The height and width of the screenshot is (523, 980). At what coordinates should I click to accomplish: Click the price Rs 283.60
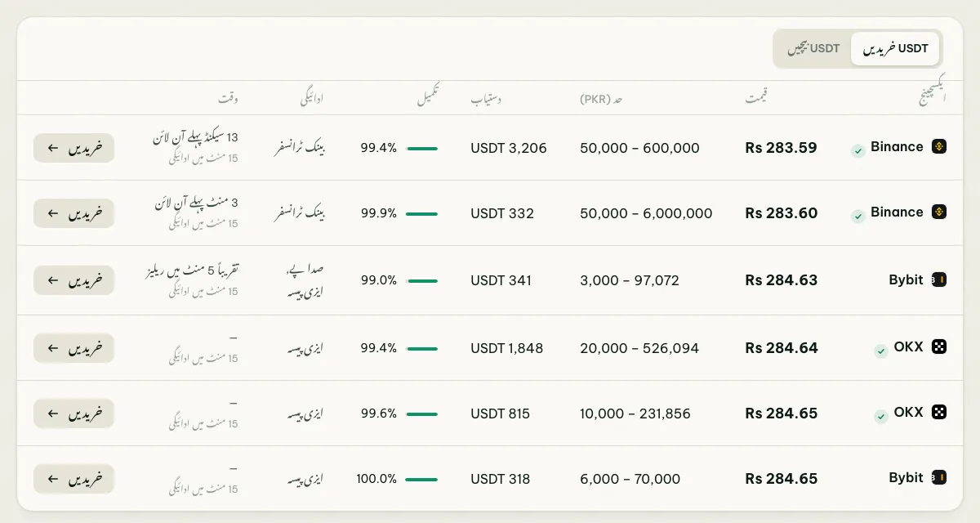781,213
